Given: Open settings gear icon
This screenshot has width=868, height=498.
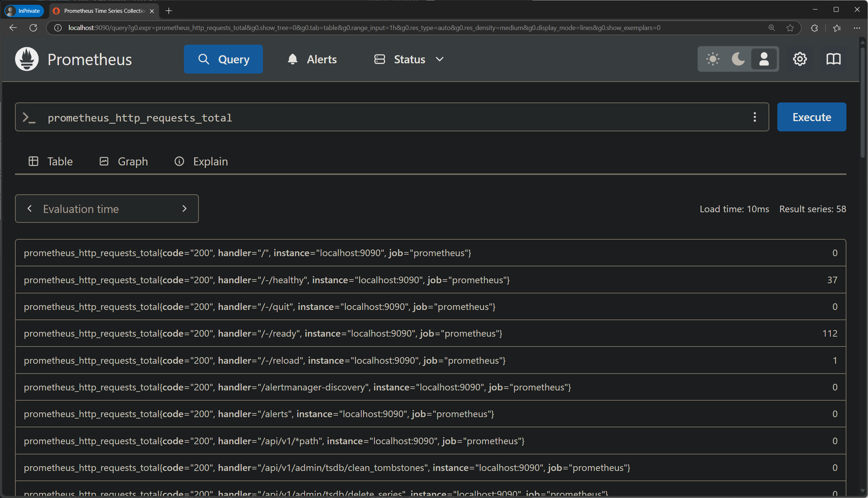Looking at the screenshot, I should click(x=800, y=59).
